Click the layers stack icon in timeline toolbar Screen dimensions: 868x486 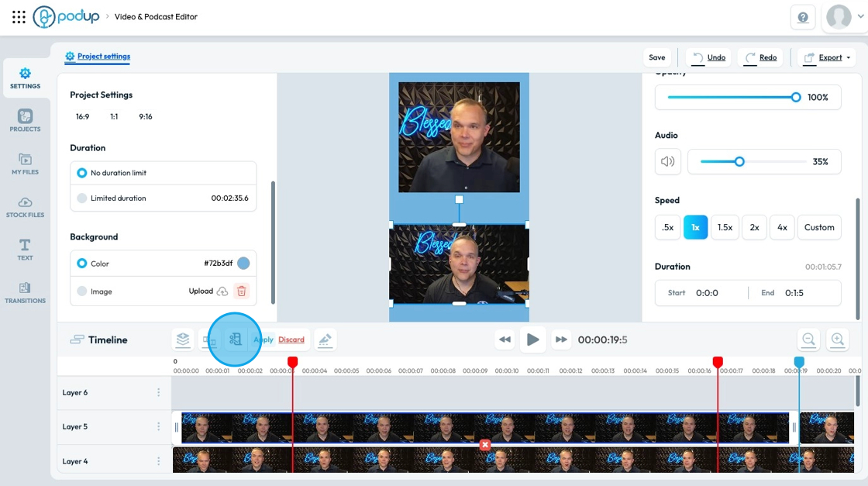coord(183,340)
